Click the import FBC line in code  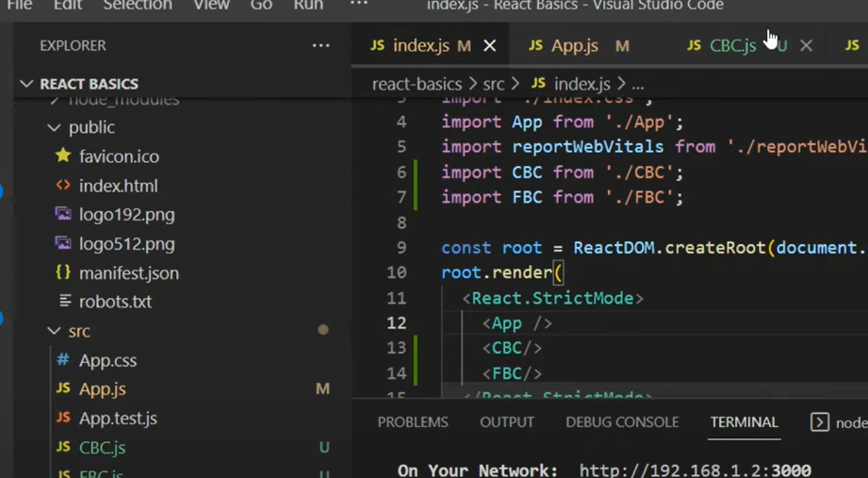pyautogui.click(x=563, y=197)
